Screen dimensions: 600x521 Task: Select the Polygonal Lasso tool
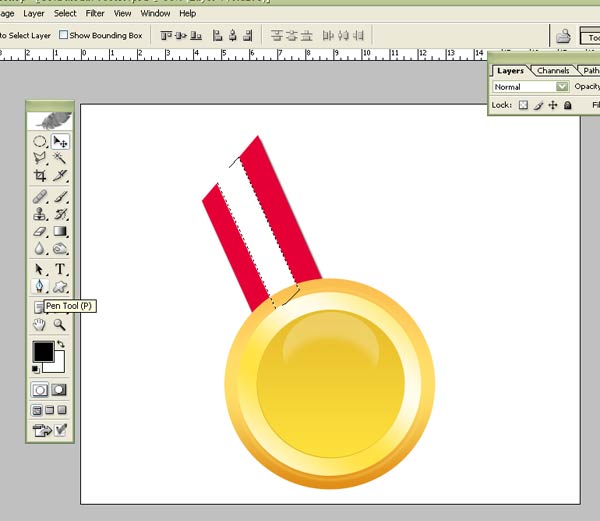[39, 158]
